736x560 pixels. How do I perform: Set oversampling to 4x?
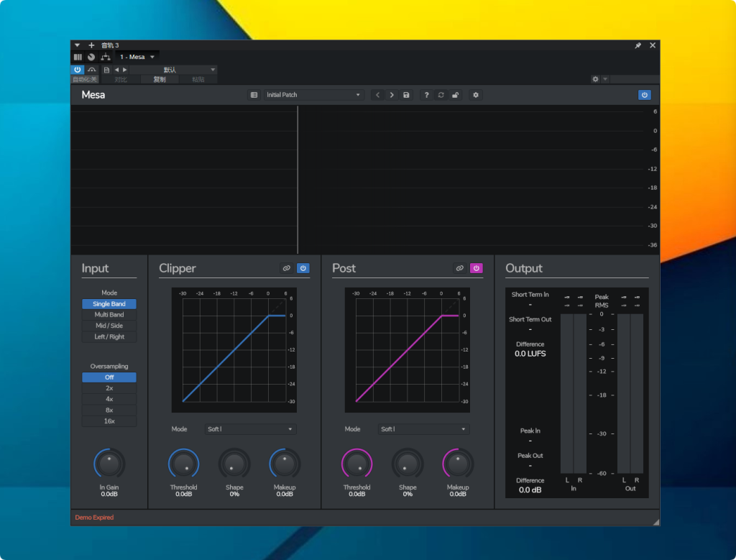(109, 399)
